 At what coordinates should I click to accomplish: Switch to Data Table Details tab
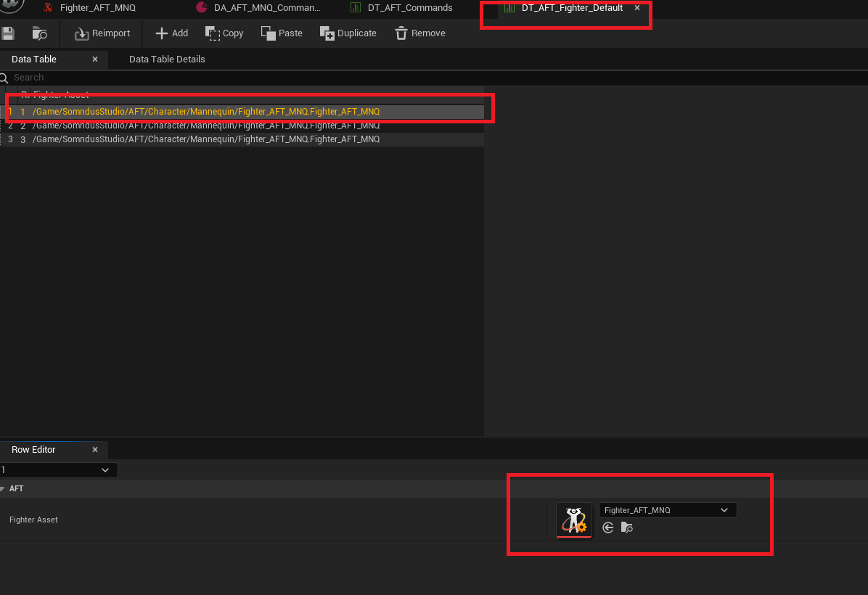pos(167,59)
